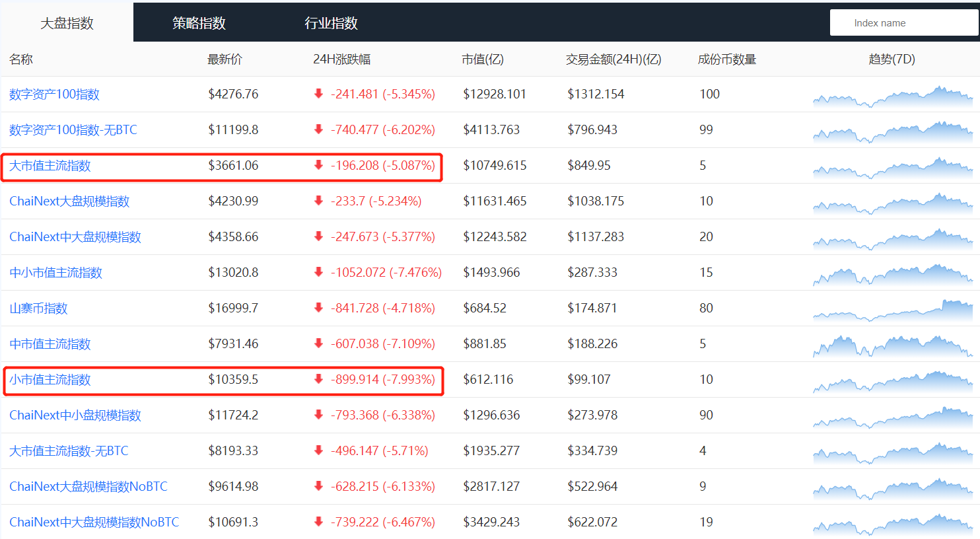The height and width of the screenshot is (539, 980).
Task: Open 数字资产100指数-无BTC link
Action: 73,130
